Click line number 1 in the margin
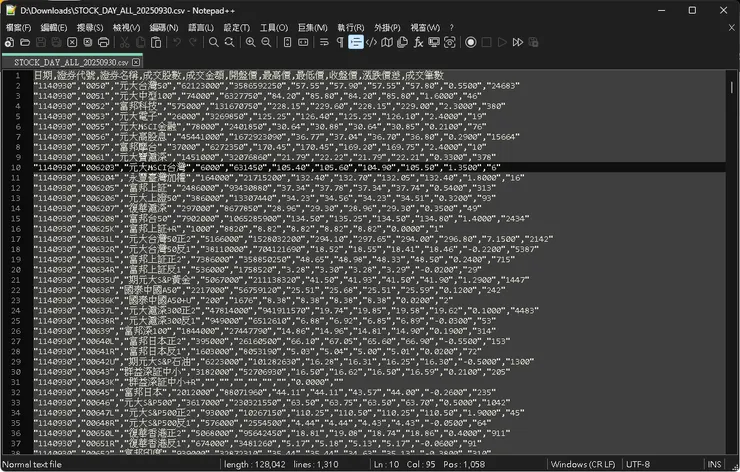The height and width of the screenshot is (472, 740). click(x=17, y=76)
